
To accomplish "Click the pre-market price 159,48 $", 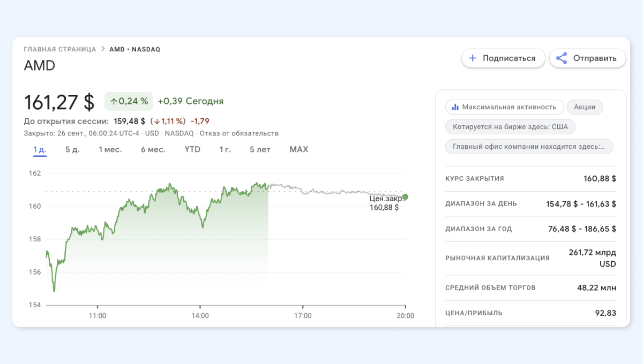I will tap(130, 121).
